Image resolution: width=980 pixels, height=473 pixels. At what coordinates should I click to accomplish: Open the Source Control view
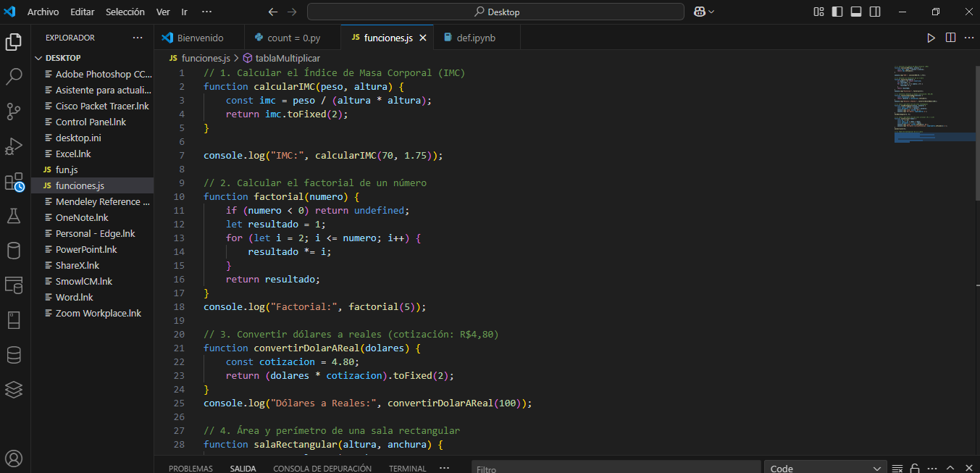(14, 111)
